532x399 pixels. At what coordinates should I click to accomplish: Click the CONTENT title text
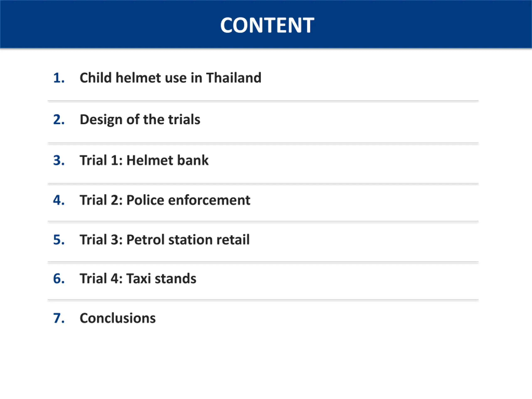point(267,25)
